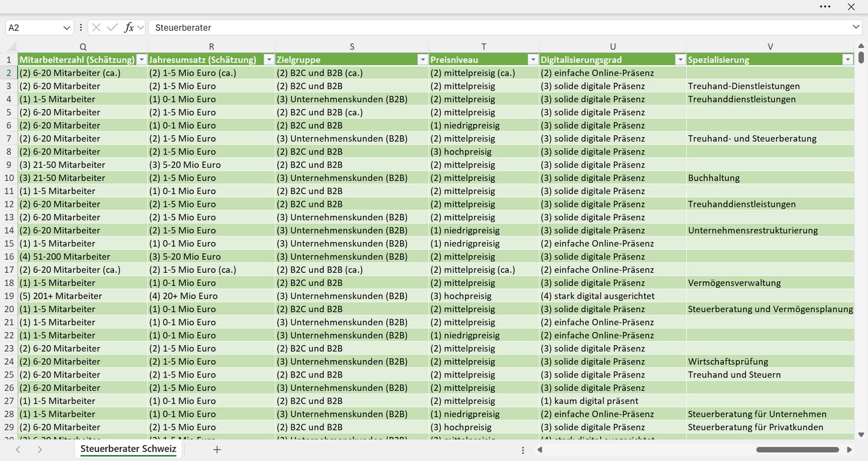
Task: Click the down arrow of the vertical scrollbar
Action: (861, 434)
